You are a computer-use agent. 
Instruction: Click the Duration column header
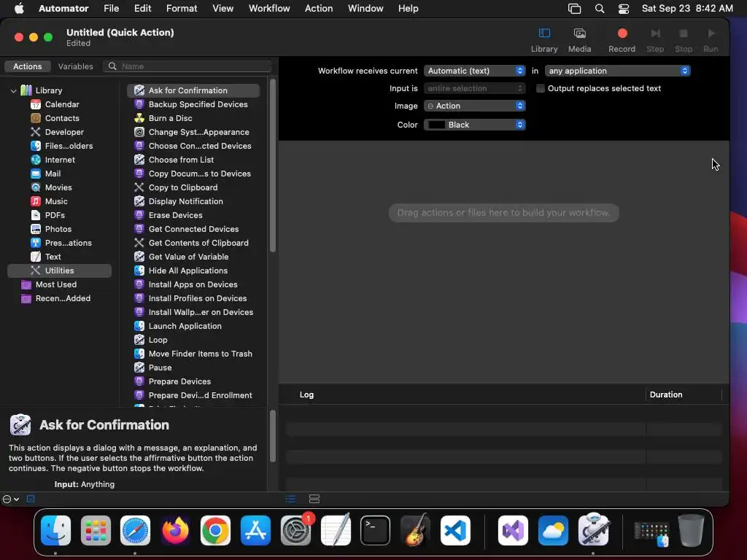click(665, 394)
